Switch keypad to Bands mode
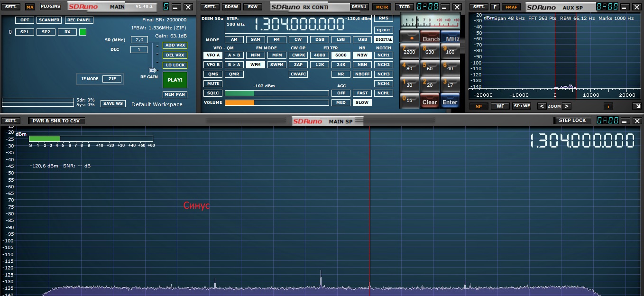The width and height of the screenshot is (644, 296). coord(431,37)
